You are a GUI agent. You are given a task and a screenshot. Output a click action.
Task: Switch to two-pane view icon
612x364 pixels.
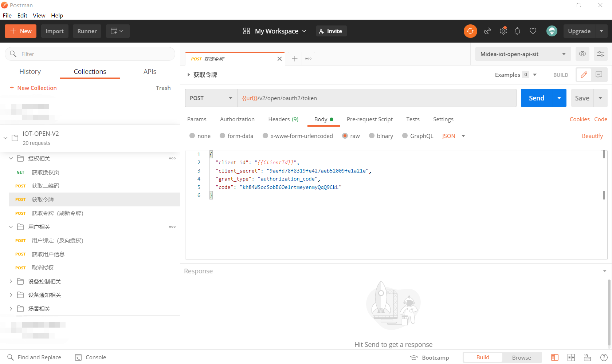tap(571, 357)
